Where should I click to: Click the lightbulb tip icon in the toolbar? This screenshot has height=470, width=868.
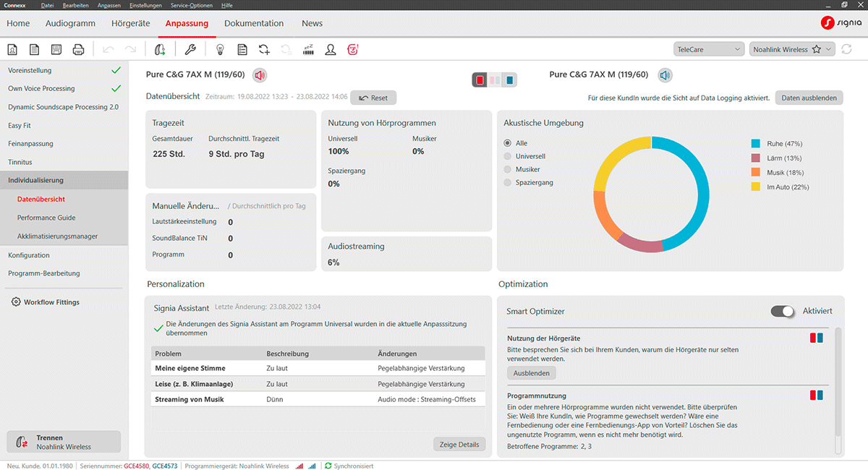click(221, 49)
